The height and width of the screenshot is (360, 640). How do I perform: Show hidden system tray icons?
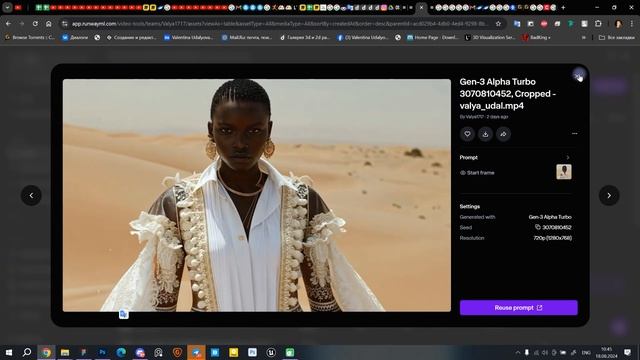(x=518, y=352)
